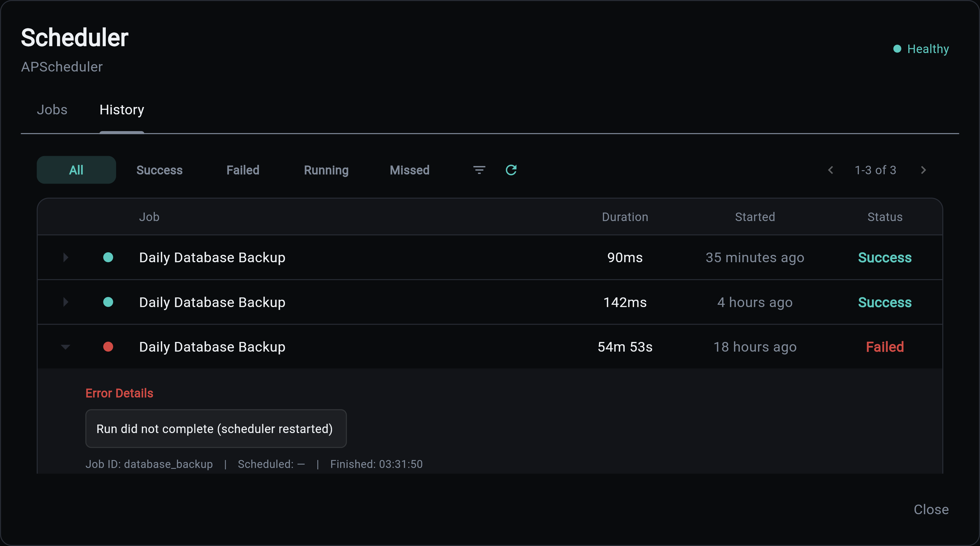Filter history by Running jobs
Image resolution: width=980 pixels, height=546 pixels.
326,170
